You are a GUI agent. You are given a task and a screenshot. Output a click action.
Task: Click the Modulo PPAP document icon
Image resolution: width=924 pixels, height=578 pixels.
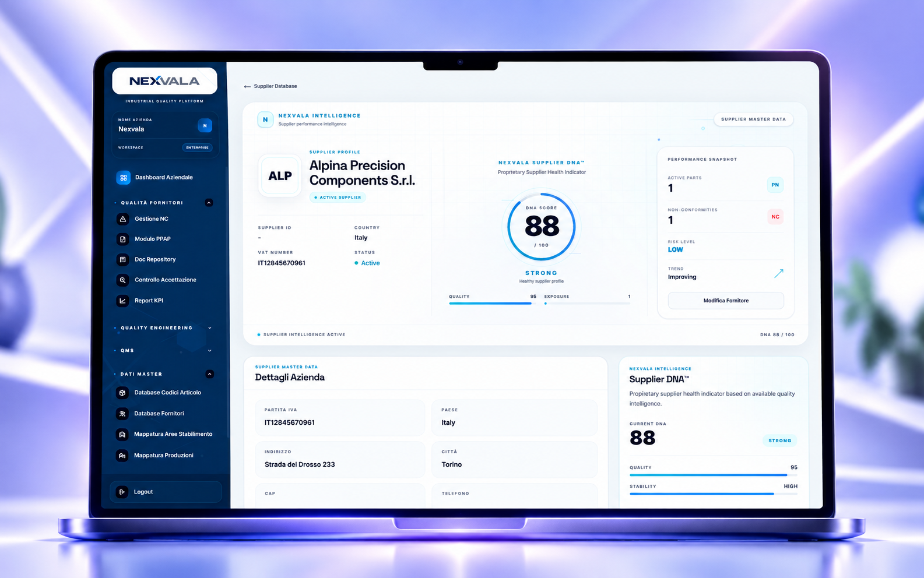point(122,239)
